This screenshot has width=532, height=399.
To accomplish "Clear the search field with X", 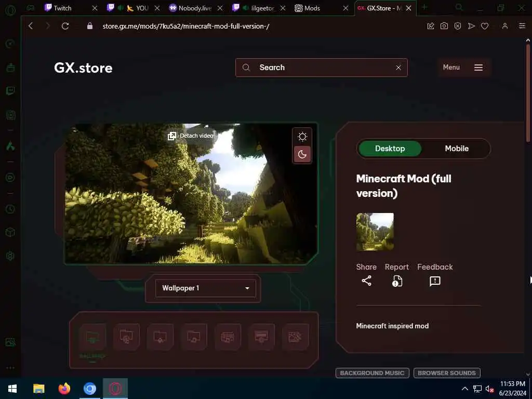I will pyautogui.click(x=398, y=68).
